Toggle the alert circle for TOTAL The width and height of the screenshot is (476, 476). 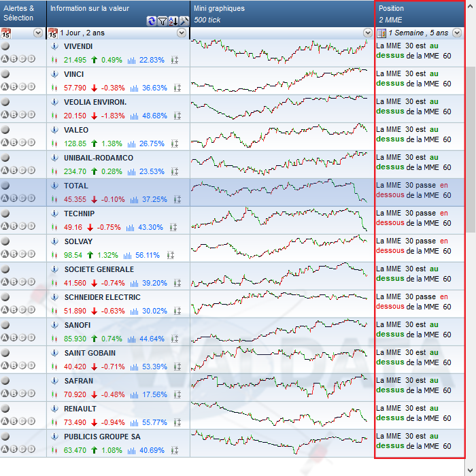(x=5, y=186)
